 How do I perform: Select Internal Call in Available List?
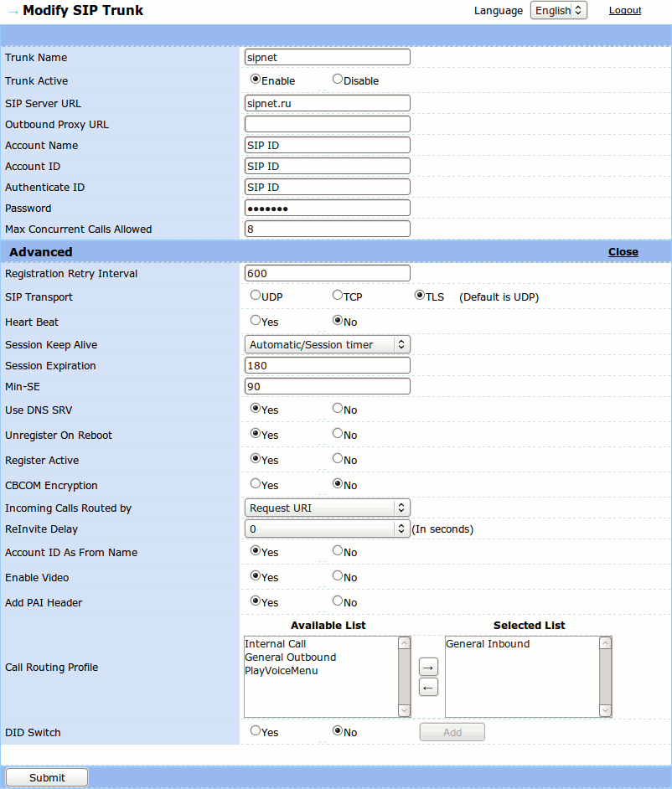[321, 644]
